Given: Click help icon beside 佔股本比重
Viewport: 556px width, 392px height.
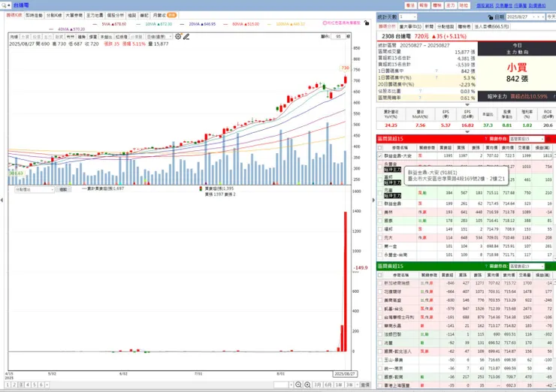Looking at the screenshot, I should 420,91.
